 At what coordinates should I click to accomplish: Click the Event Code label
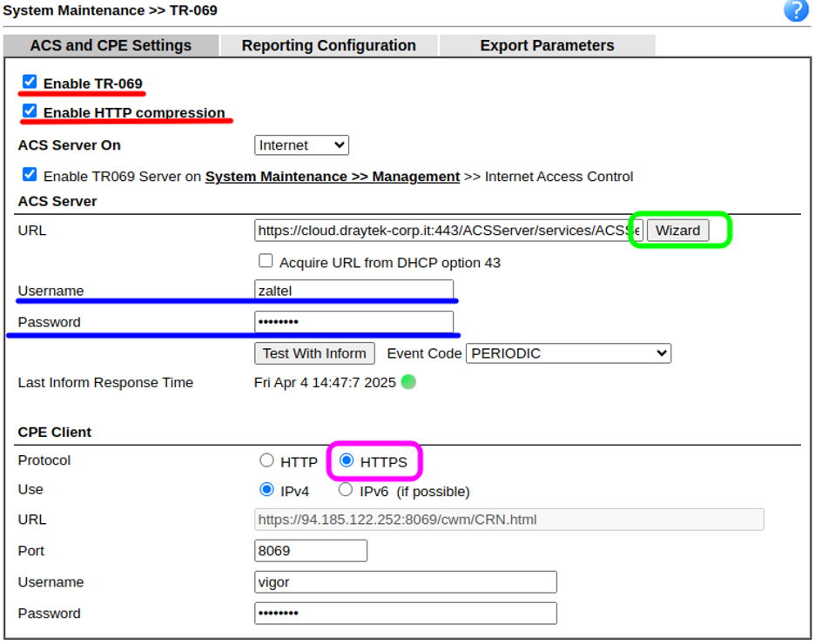(424, 353)
